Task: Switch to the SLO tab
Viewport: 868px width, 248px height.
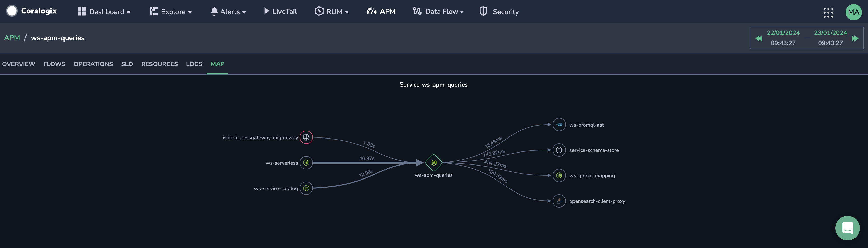Action: click(127, 64)
